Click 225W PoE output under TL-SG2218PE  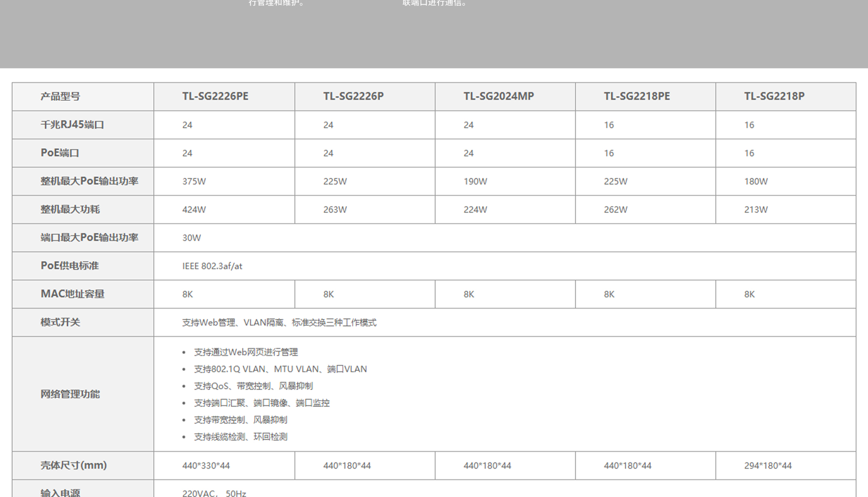pos(615,182)
